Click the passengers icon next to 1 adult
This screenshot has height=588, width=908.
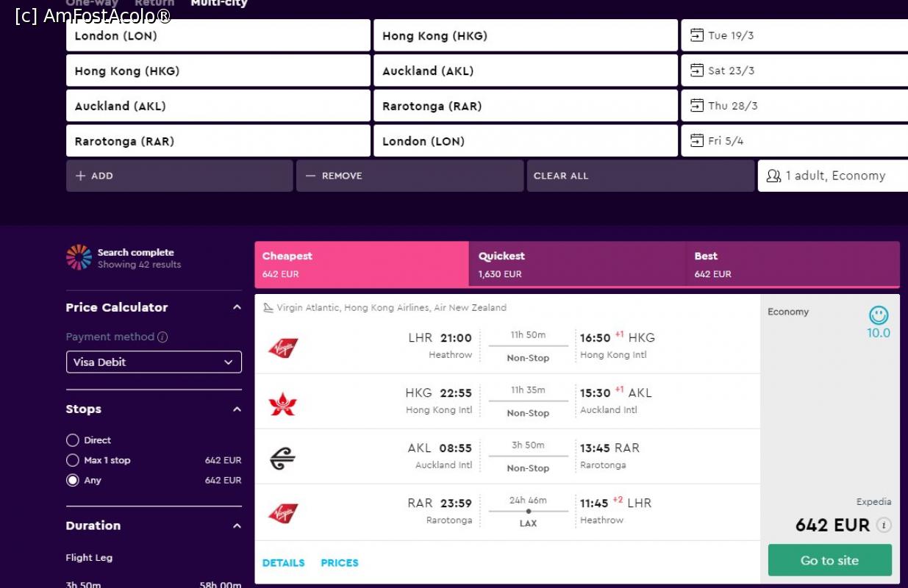pyautogui.click(x=773, y=176)
